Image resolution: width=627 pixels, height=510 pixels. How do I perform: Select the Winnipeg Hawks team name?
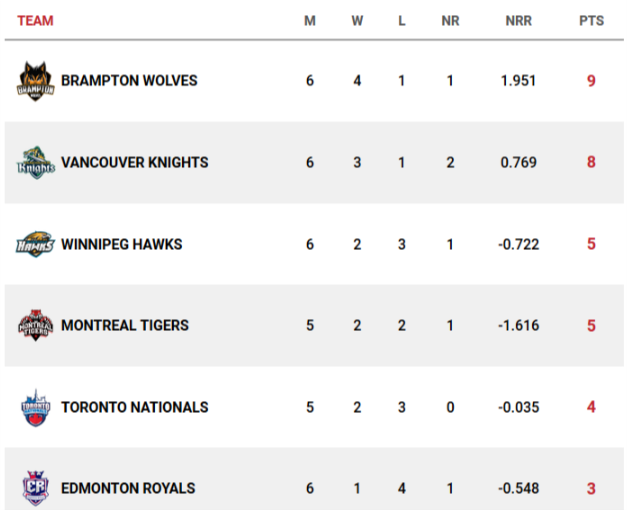[x=121, y=244]
